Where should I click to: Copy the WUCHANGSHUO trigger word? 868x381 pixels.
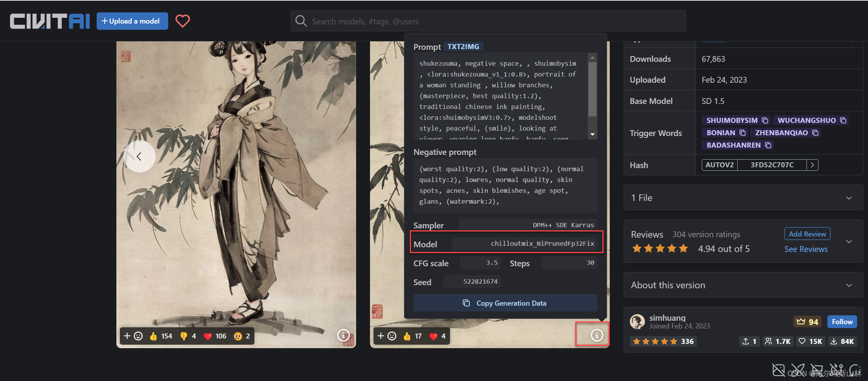tap(843, 120)
